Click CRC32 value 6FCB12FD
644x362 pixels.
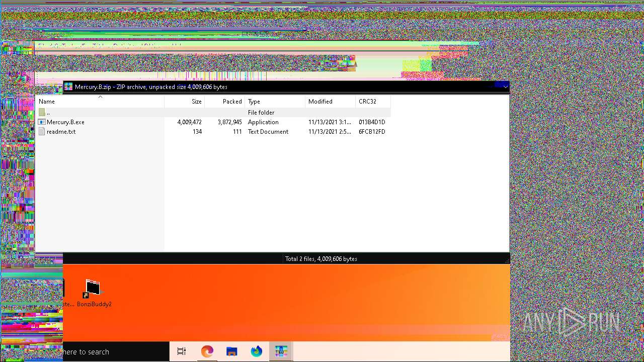pos(372,132)
